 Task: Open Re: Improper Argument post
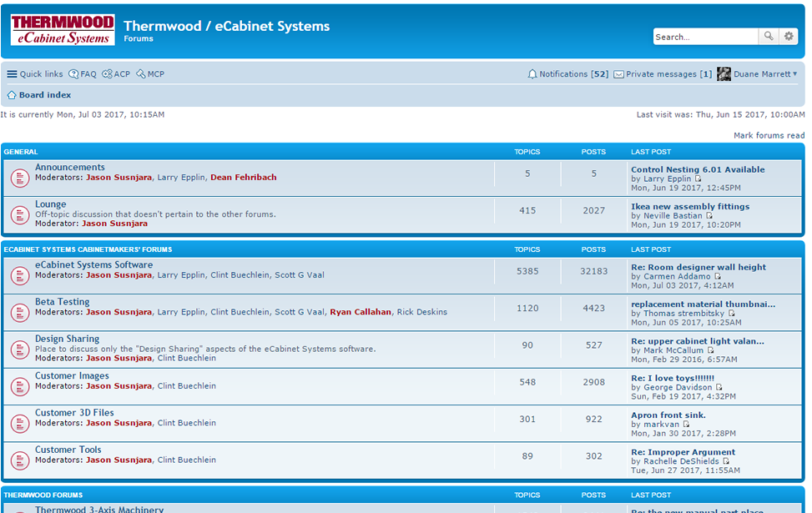683,452
